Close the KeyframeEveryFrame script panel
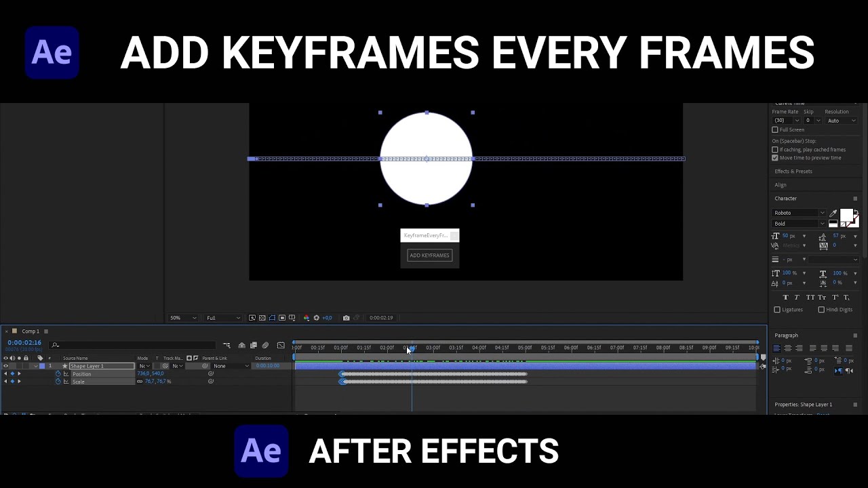 coord(454,235)
